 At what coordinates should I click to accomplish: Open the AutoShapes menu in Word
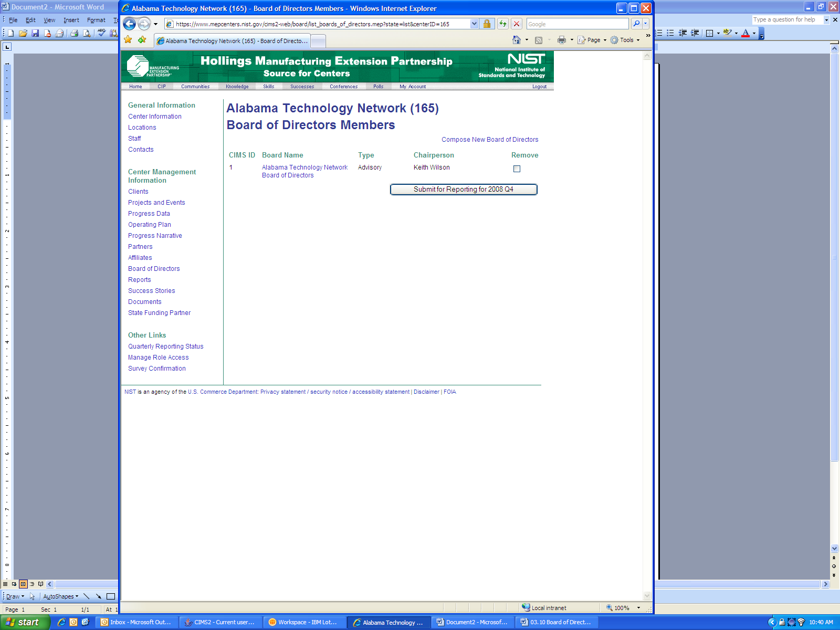[61, 596]
